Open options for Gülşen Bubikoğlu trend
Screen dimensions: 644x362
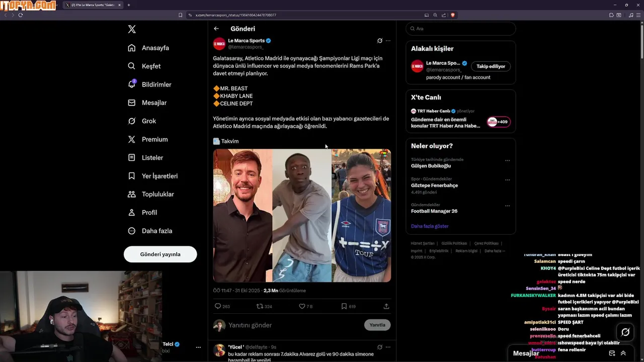point(507,161)
